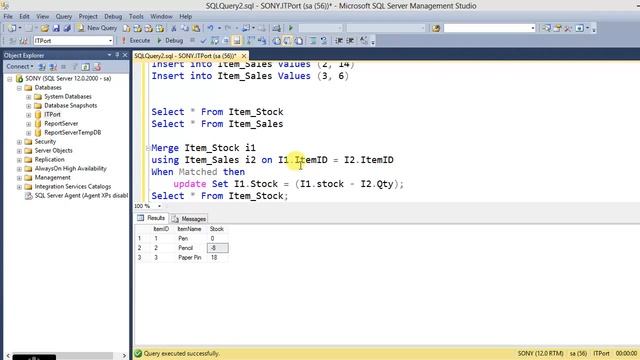
Task: Expand the Database Snapshots folder
Action: pos(29,106)
